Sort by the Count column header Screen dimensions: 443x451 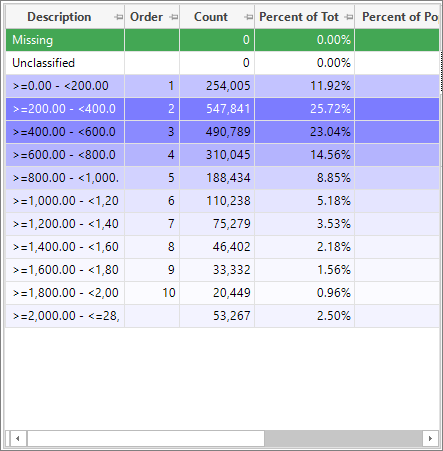[x=211, y=17]
